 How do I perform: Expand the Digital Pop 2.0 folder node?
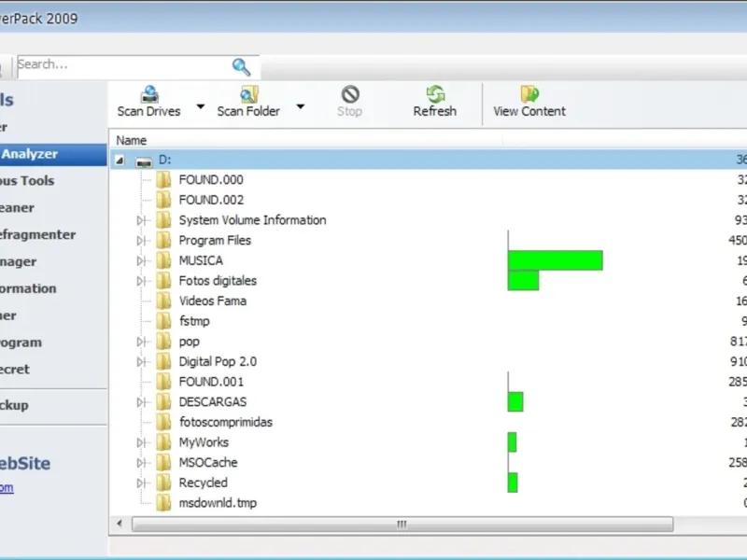tap(141, 362)
